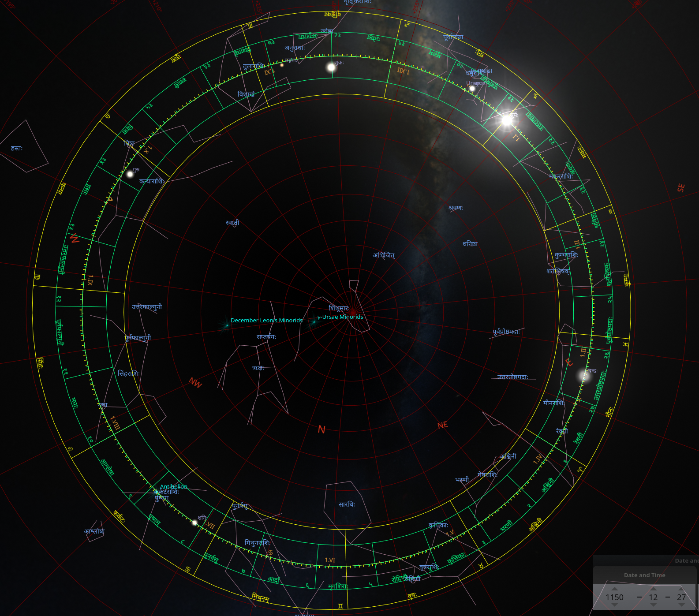This screenshot has width=699, height=616.
Task: Select the bright Sun in the sky
Action: tap(506, 119)
